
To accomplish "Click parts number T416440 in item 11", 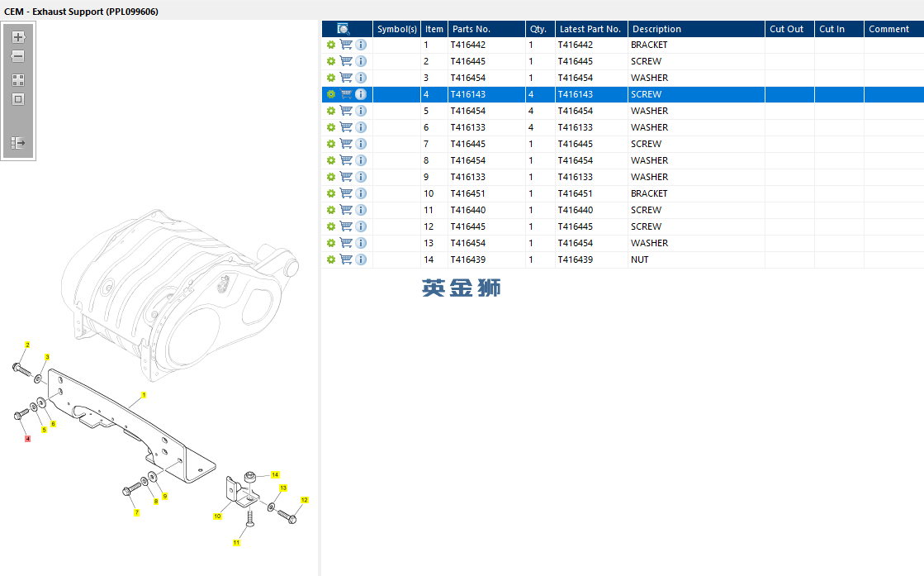I will (x=468, y=210).
